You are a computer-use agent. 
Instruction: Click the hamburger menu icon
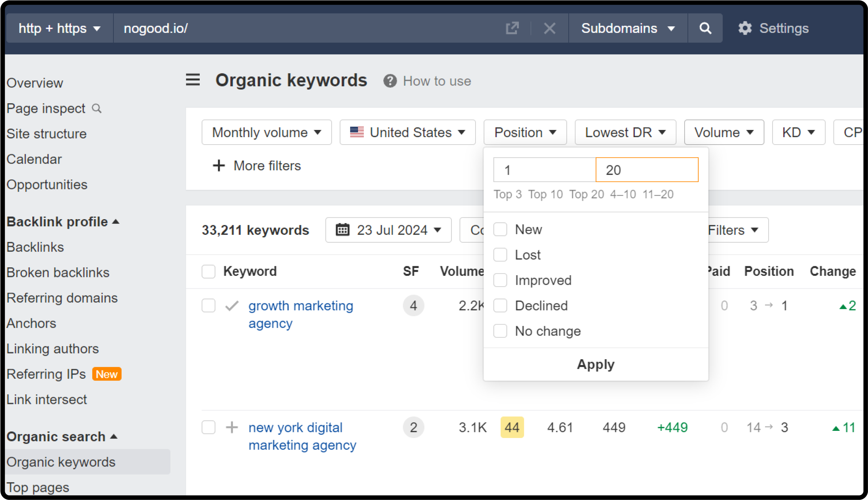[193, 81]
